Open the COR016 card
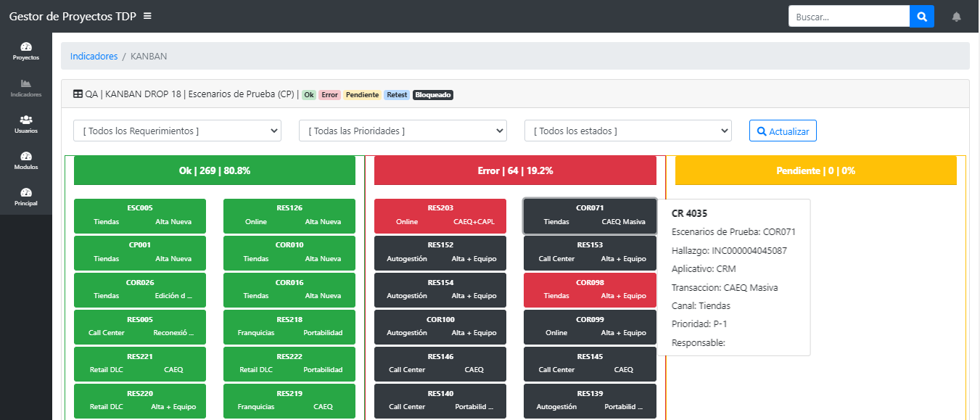Image resolution: width=980 pixels, height=420 pixels. click(x=289, y=289)
